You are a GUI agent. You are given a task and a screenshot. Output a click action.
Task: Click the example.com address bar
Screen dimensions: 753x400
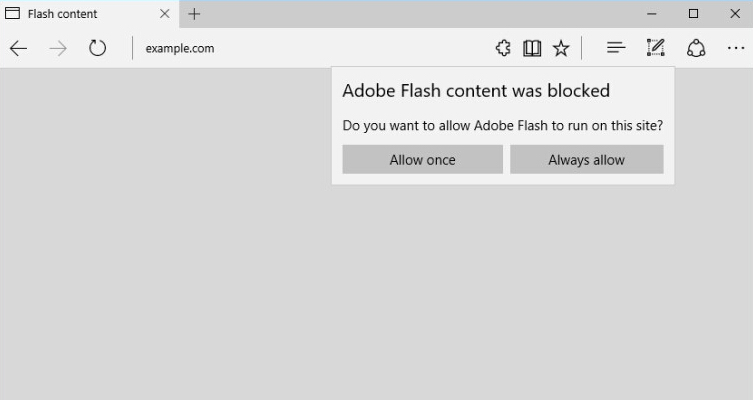tap(300, 48)
